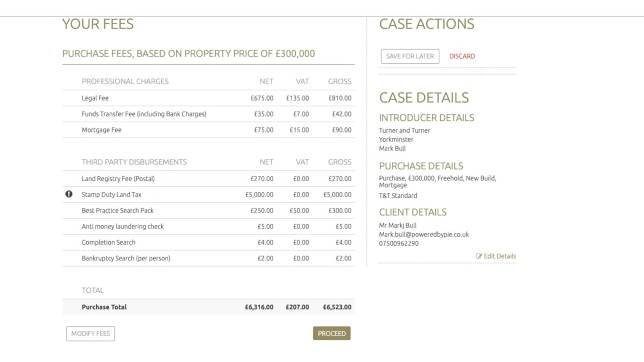Viewport: 644px width, 362px height.
Task: Click the Best Practice Search Pack row
Action: point(117,210)
